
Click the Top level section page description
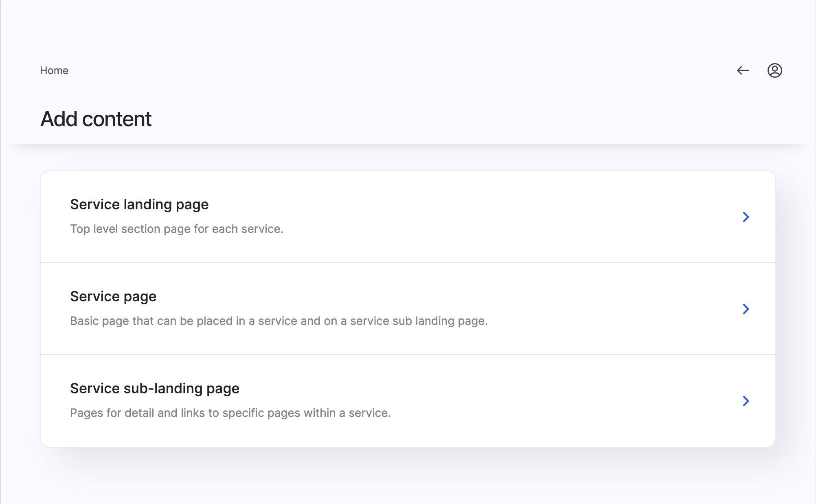point(176,229)
